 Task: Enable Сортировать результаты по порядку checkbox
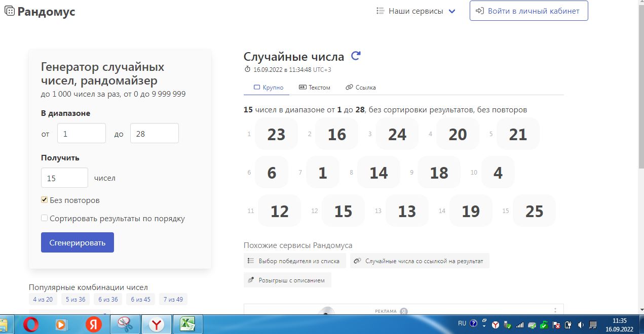pyautogui.click(x=45, y=218)
